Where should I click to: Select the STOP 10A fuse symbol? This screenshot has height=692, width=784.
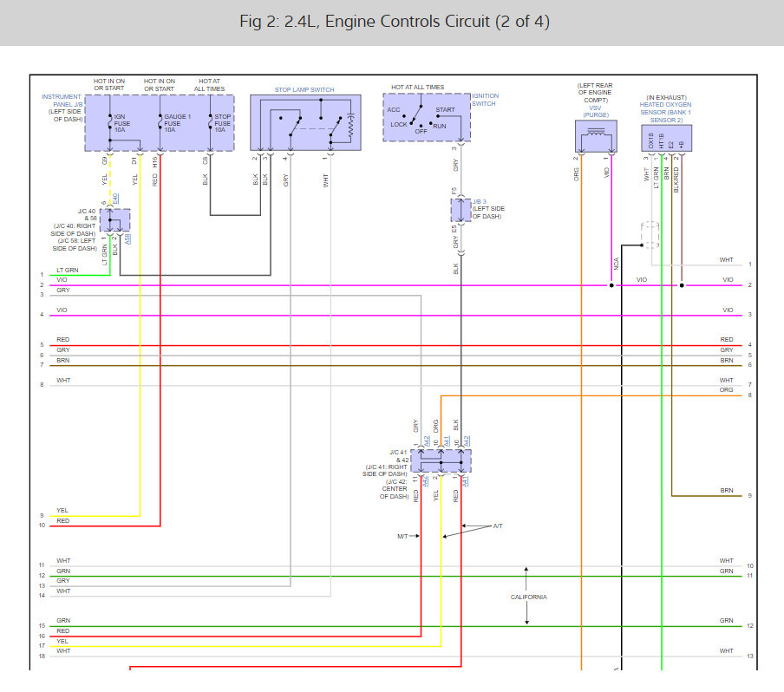click(x=211, y=124)
